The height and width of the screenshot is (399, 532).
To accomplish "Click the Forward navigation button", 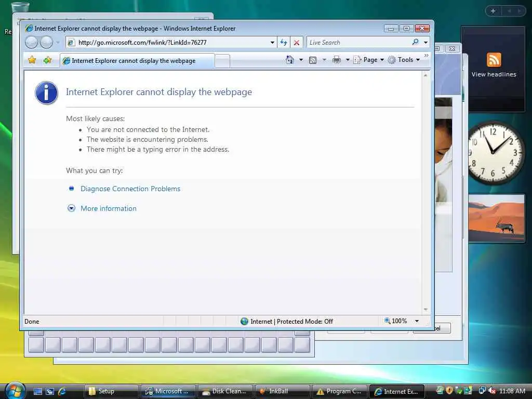I will coord(46,43).
